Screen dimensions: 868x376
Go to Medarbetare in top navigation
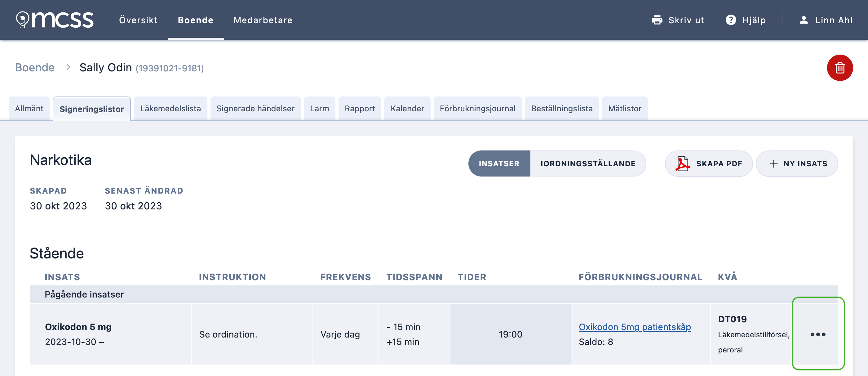coord(263,20)
